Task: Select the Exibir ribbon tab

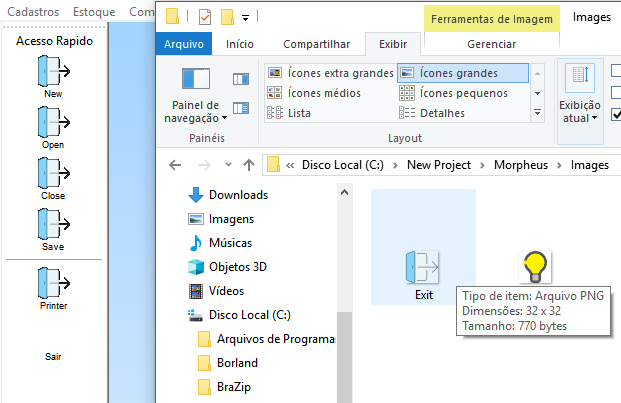Action: pos(393,44)
